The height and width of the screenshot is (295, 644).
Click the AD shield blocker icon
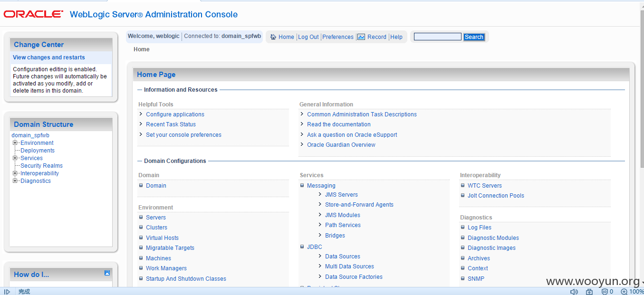coord(605,292)
